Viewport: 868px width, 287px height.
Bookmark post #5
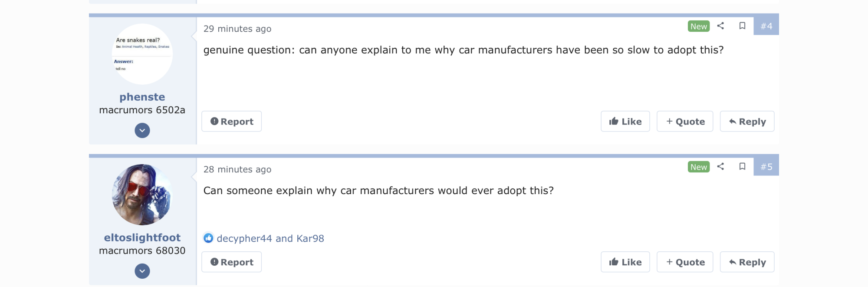[742, 167]
